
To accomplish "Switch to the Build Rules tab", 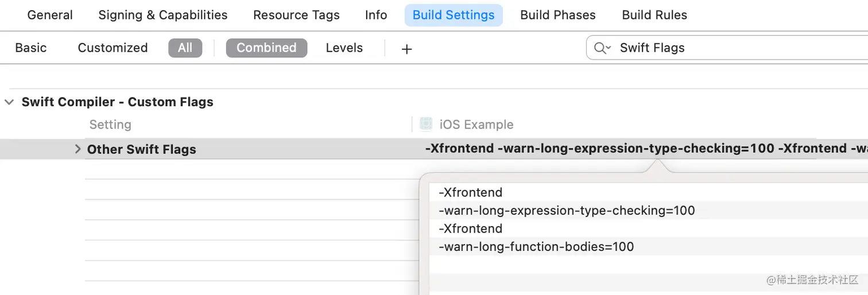I will pyautogui.click(x=654, y=15).
